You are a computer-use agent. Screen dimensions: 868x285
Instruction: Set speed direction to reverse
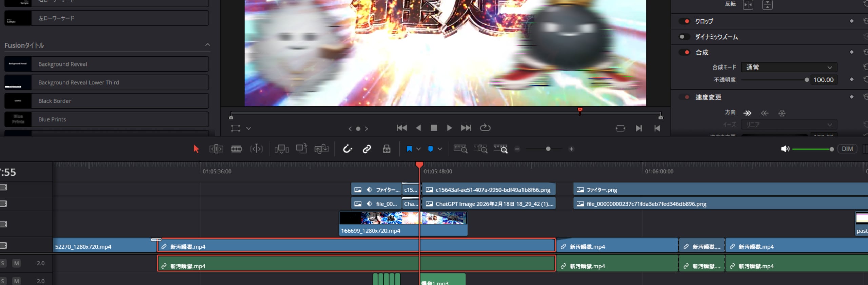(765, 113)
